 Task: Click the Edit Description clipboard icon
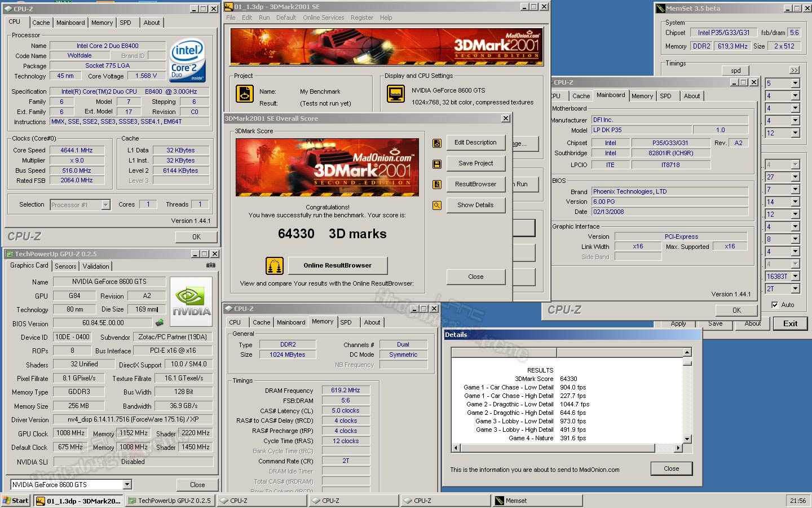(x=437, y=143)
